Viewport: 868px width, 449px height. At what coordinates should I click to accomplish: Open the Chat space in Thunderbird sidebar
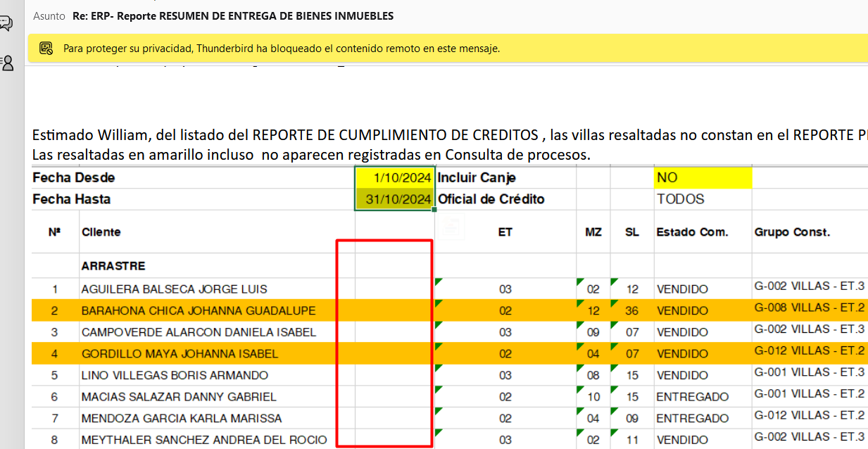click(x=6, y=23)
